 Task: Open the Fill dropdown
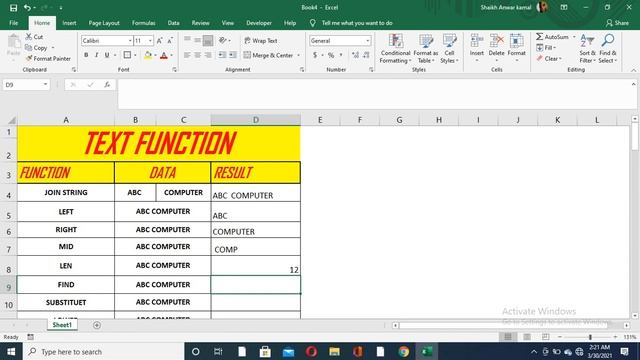(x=546, y=48)
